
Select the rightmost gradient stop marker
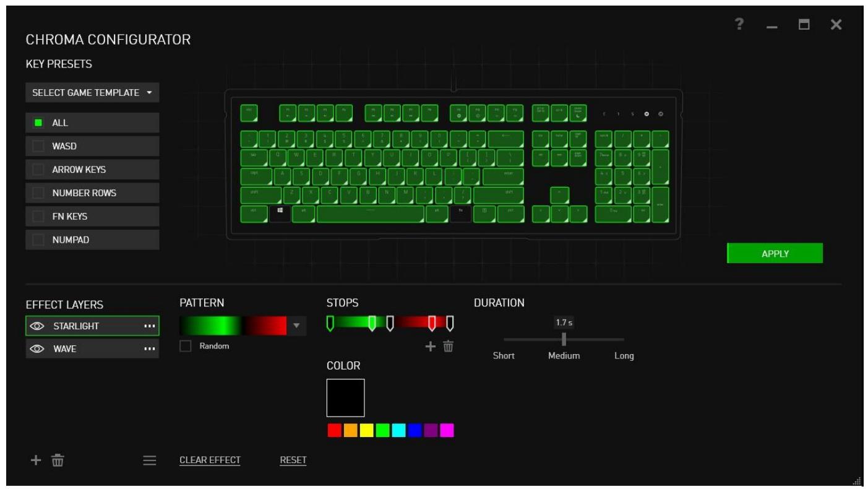point(450,324)
